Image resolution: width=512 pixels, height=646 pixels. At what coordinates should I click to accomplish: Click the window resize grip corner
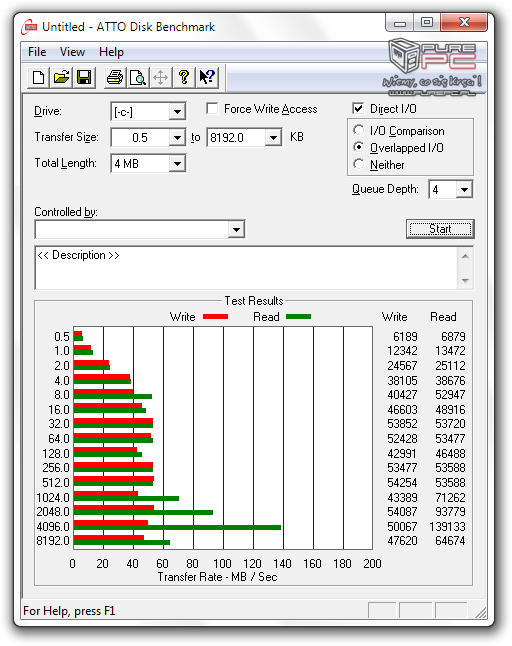481,612
